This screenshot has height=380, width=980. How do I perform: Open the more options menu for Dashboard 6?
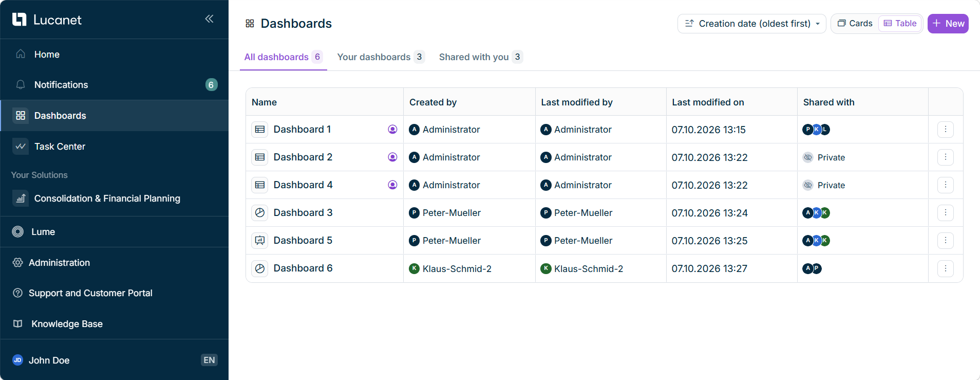tap(946, 268)
